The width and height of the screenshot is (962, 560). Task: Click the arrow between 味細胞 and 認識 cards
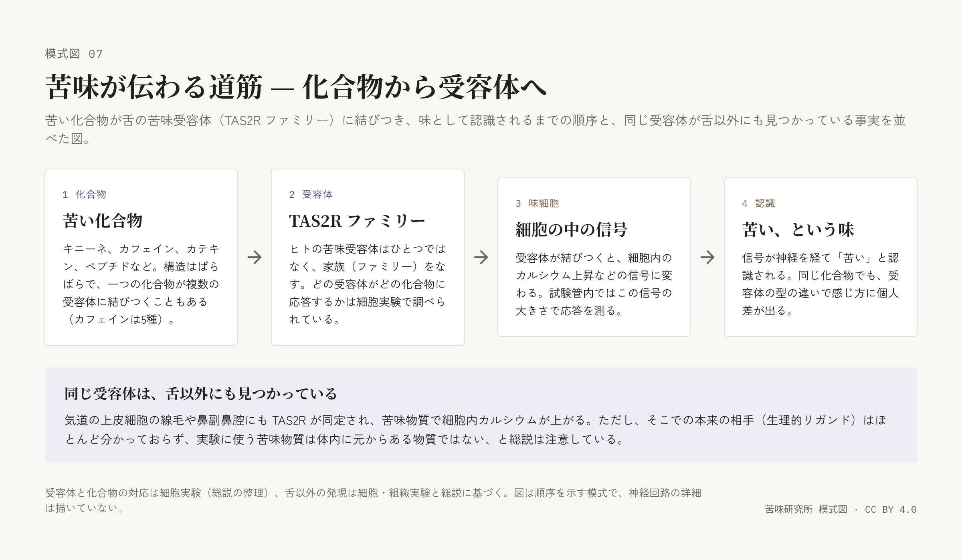(707, 257)
